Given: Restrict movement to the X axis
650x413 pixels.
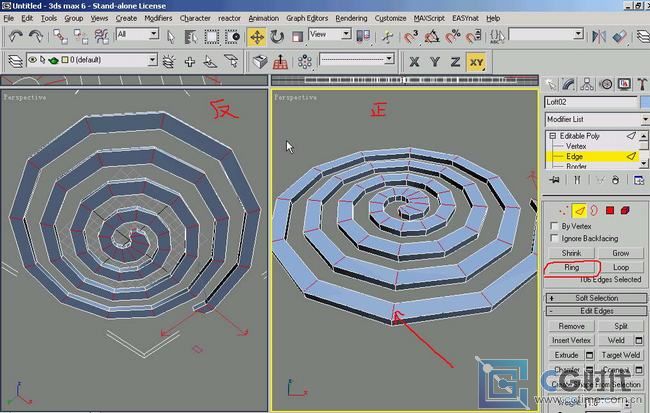Looking at the screenshot, I should [x=414, y=62].
